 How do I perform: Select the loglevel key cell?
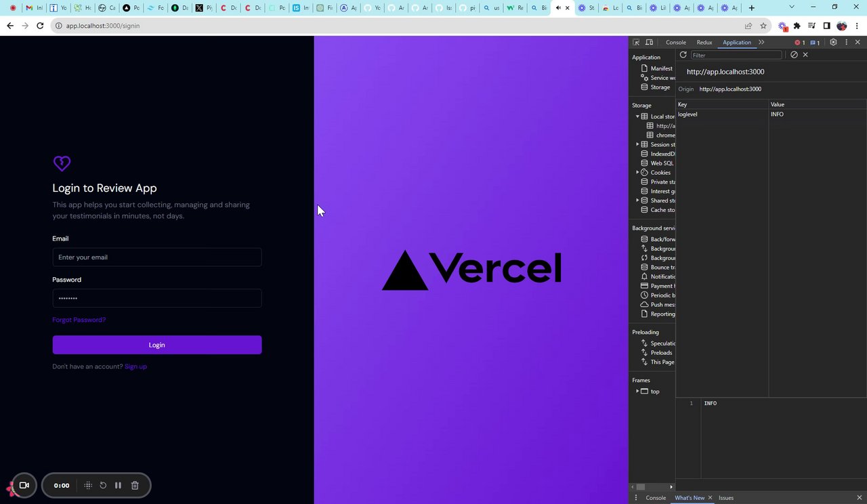[x=722, y=114]
